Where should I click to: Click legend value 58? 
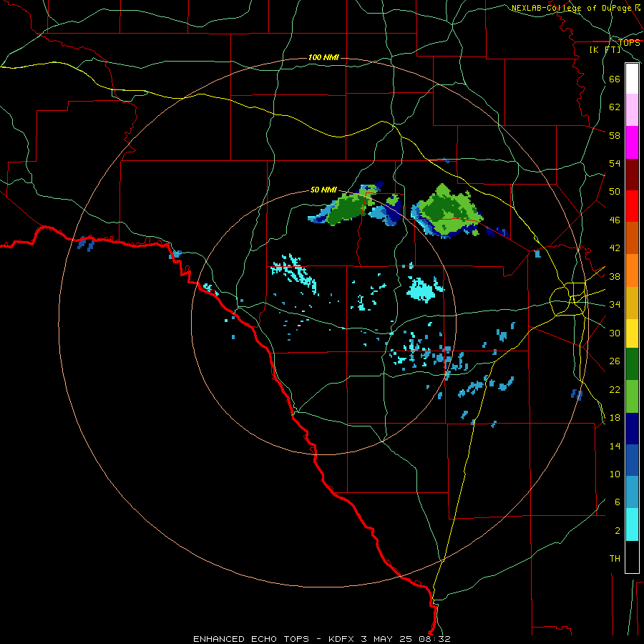pyautogui.click(x=615, y=135)
